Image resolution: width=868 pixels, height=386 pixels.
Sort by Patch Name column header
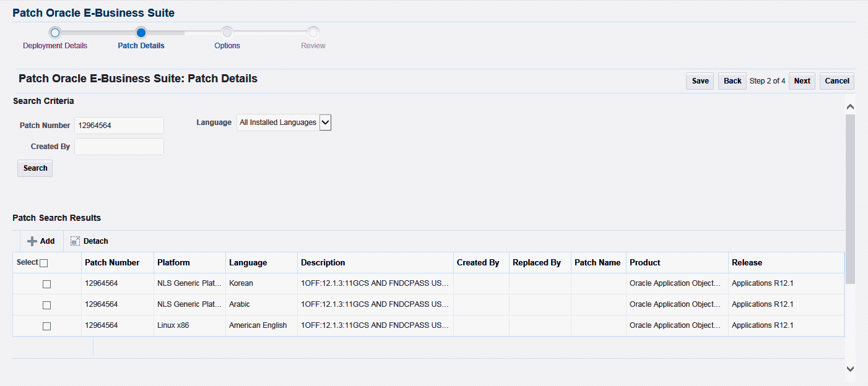click(597, 263)
